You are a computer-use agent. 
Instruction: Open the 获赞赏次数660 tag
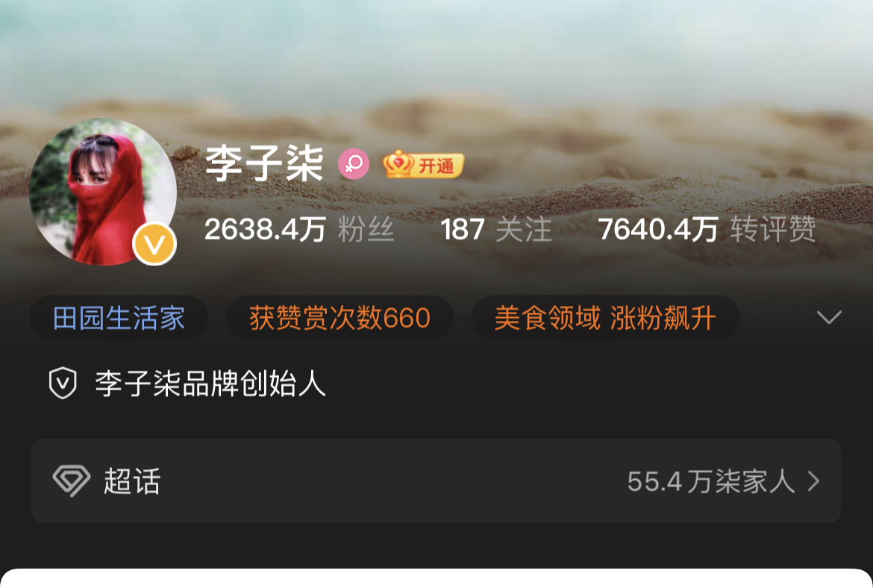click(339, 318)
